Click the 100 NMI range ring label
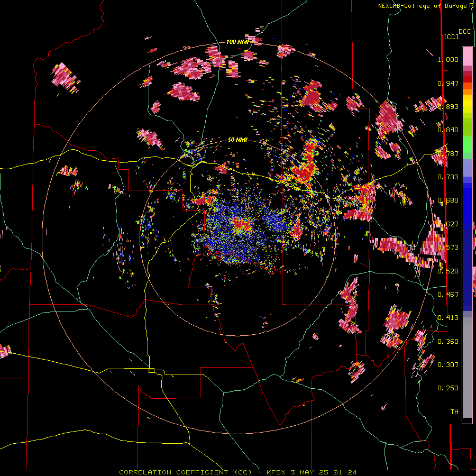Screen dimensions: 476x476 point(237,42)
